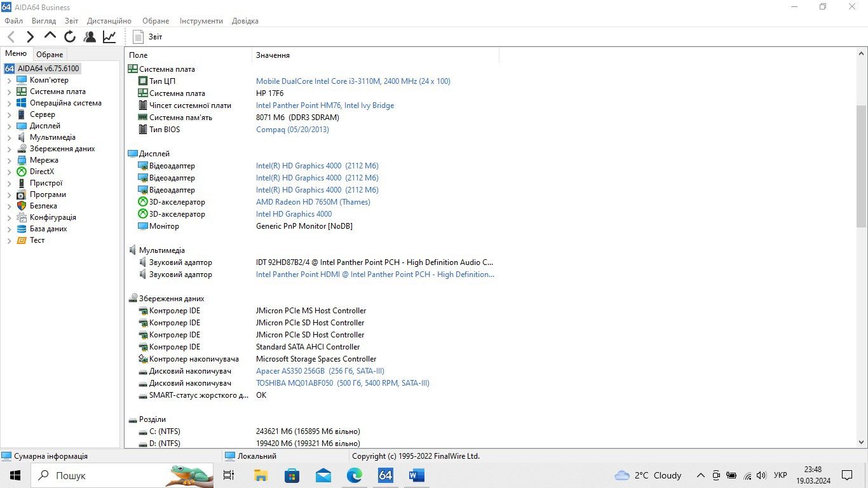Open the Compaq (05/20/2013) BIOS link

click(292, 130)
